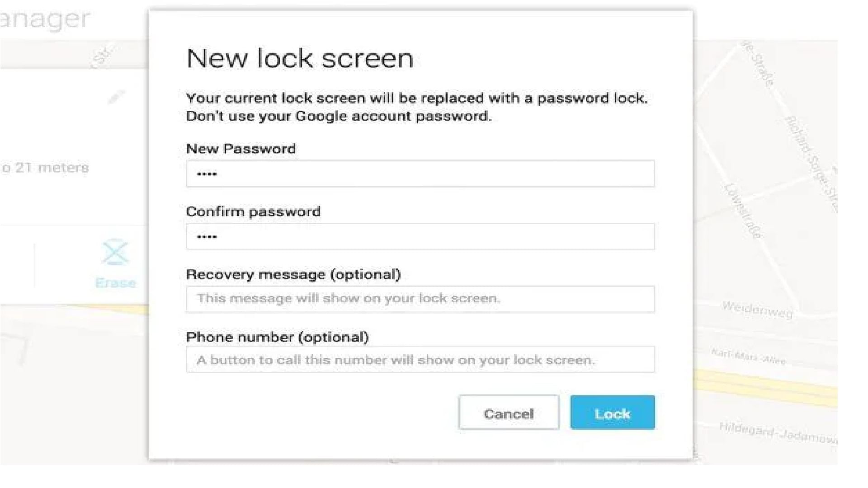Click the pencil edit icon above the map
868x488 pixels.
coord(117,96)
